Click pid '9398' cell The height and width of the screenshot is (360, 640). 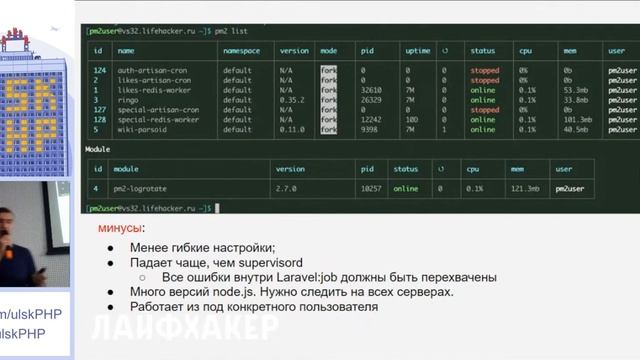click(x=369, y=129)
